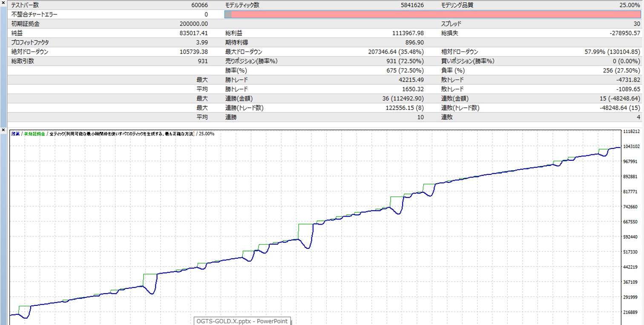Click the green 有効証拠金 legend text
The height and width of the screenshot is (325, 644).
[x=34, y=134]
